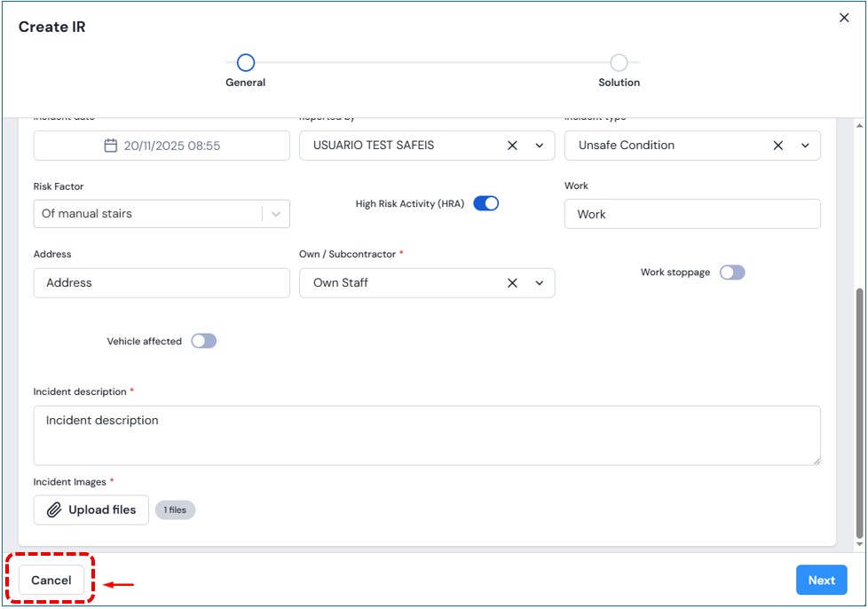This screenshot has width=868, height=609.
Task: Click the vertical scrollbar thumb
Action: [858, 408]
